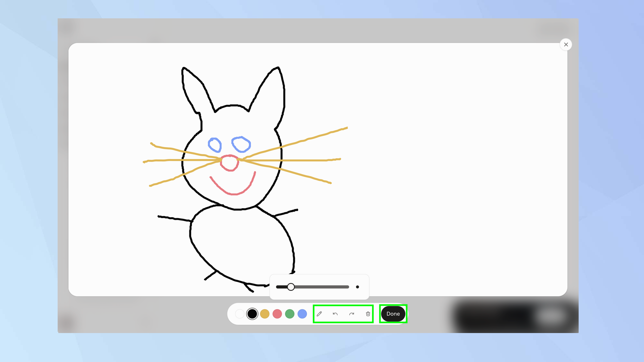Viewport: 644px width, 362px height.
Task: Dismiss the drawing editor with the X
Action: (x=566, y=44)
